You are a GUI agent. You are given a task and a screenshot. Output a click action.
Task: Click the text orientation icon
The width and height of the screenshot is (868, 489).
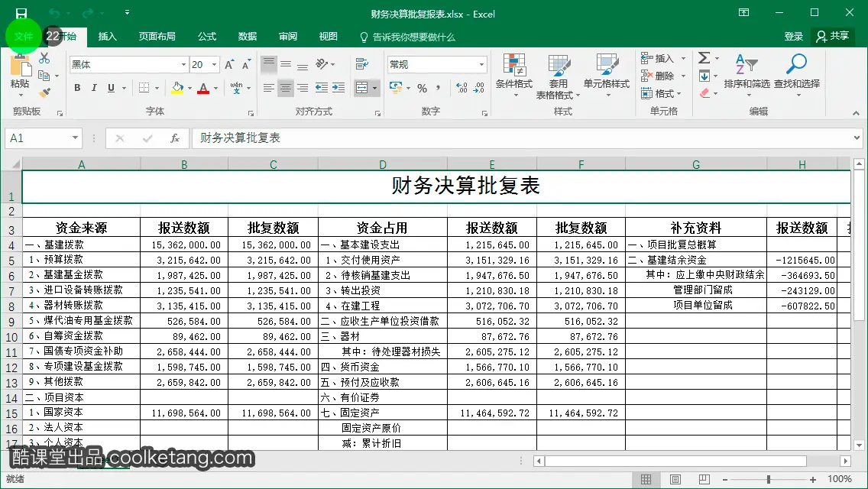(322, 64)
